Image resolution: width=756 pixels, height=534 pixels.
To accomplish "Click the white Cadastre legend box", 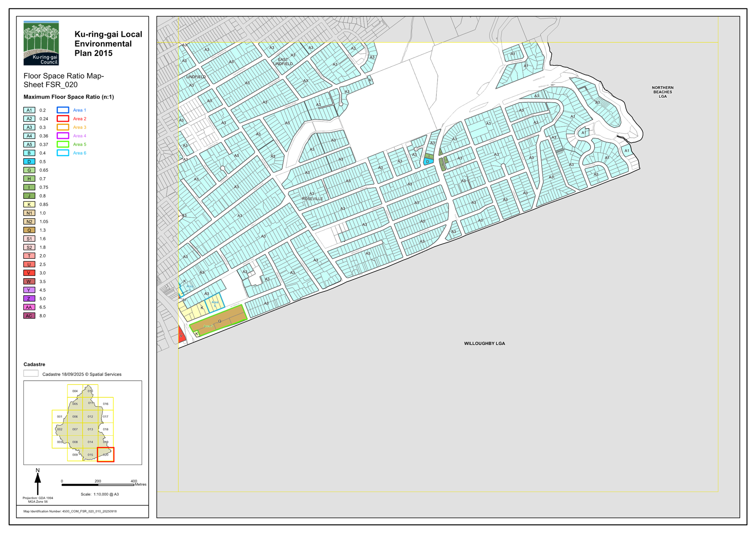I will click(x=31, y=373).
